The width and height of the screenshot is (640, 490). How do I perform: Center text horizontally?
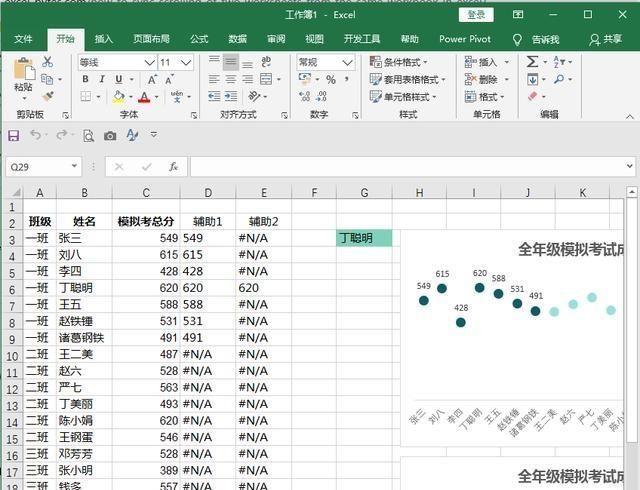pyautogui.click(x=231, y=79)
